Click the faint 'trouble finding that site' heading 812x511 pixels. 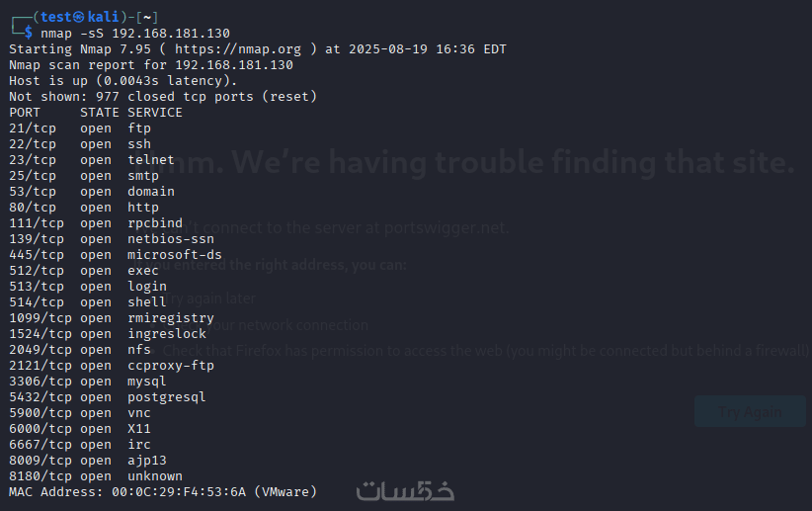pyautogui.click(x=499, y=163)
